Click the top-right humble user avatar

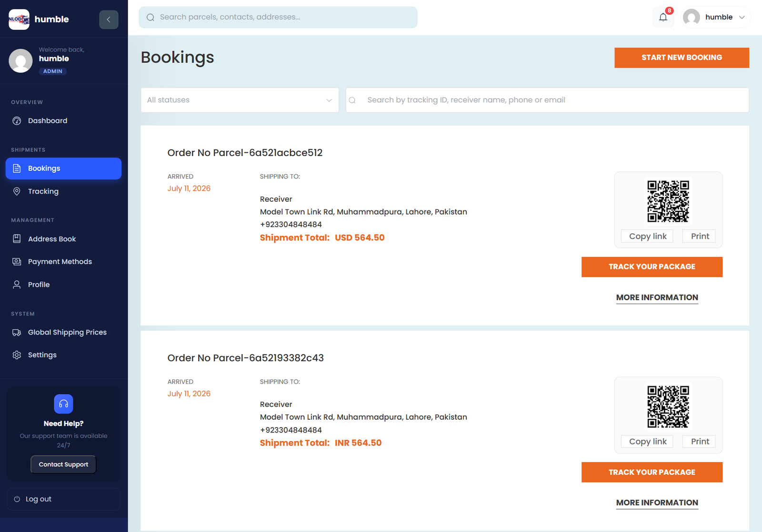pos(692,17)
